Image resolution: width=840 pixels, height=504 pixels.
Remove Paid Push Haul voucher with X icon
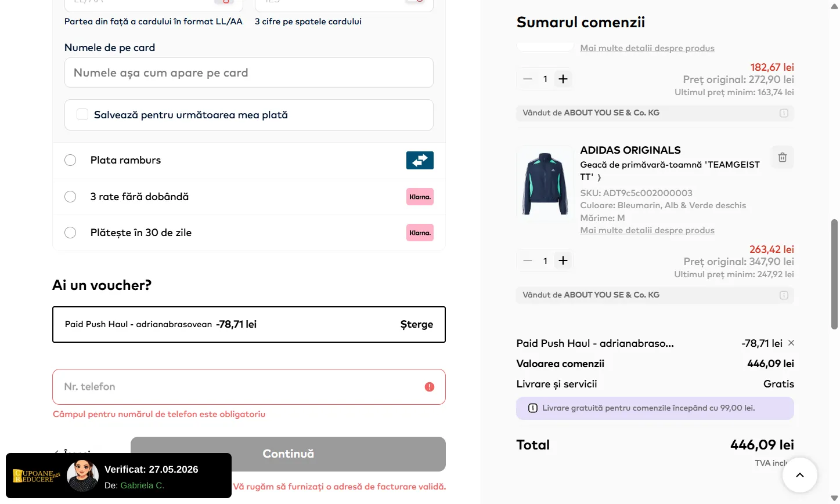pos(791,343)
